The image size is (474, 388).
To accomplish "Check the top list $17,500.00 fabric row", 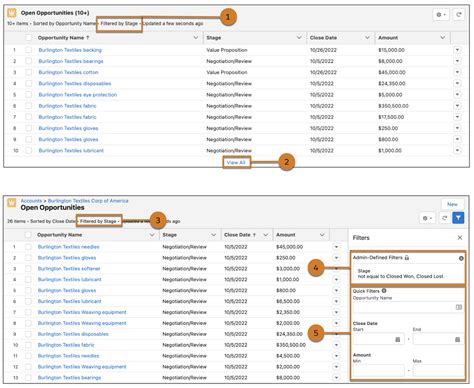I will pyautogui.click(x=29, y=117).
